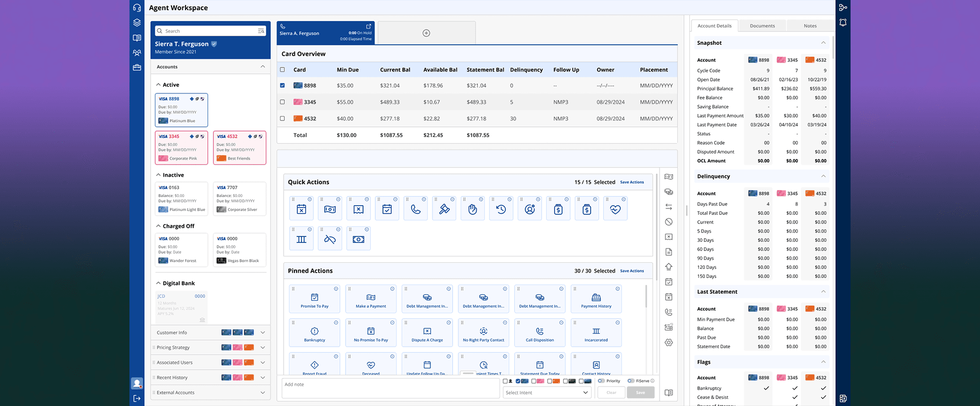Click the briefcase icon in left sidebar

tap(137, 67)
